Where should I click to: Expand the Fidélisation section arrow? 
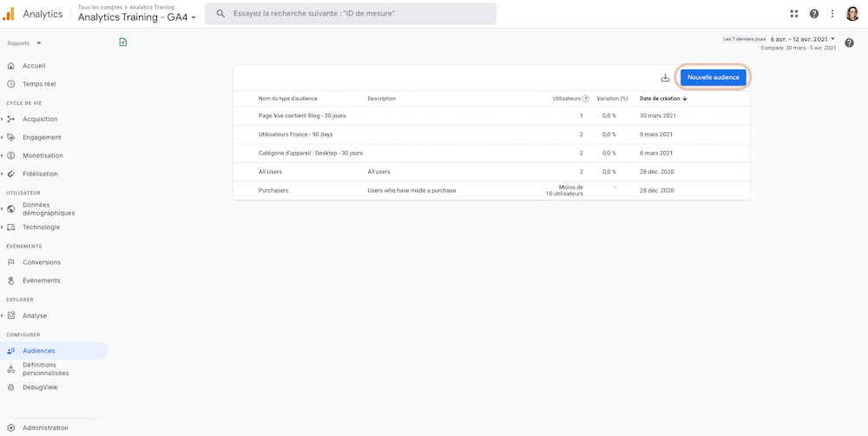click(x=3, y=174)
